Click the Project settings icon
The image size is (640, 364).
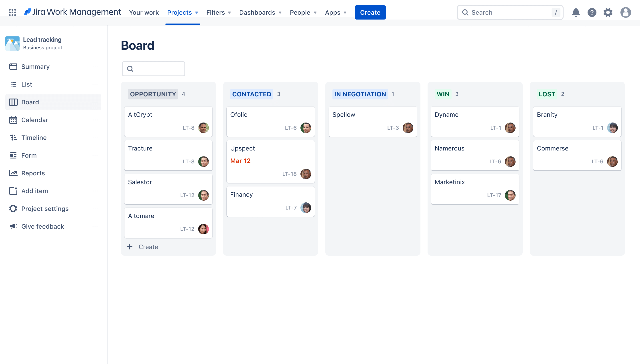click(13, 209)
